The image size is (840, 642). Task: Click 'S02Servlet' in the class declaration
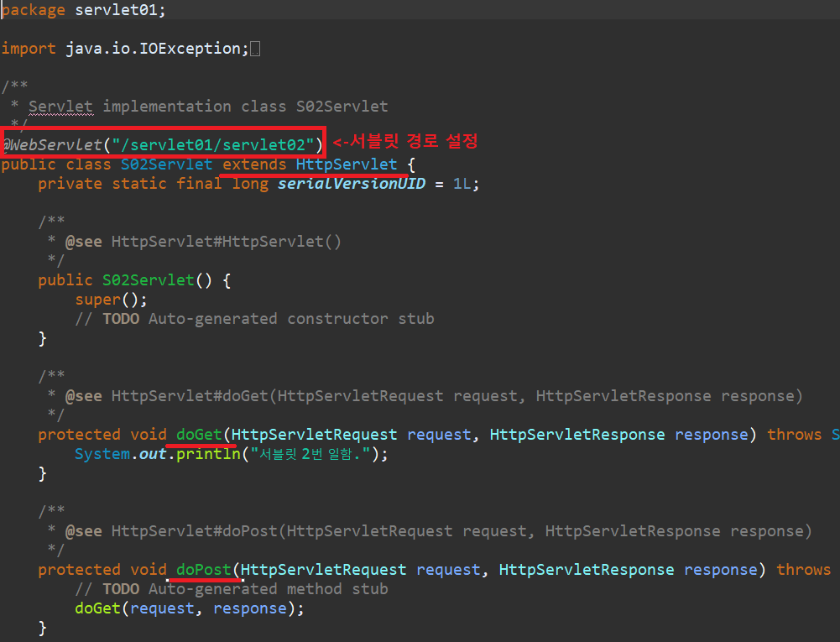tap(167, 164)
